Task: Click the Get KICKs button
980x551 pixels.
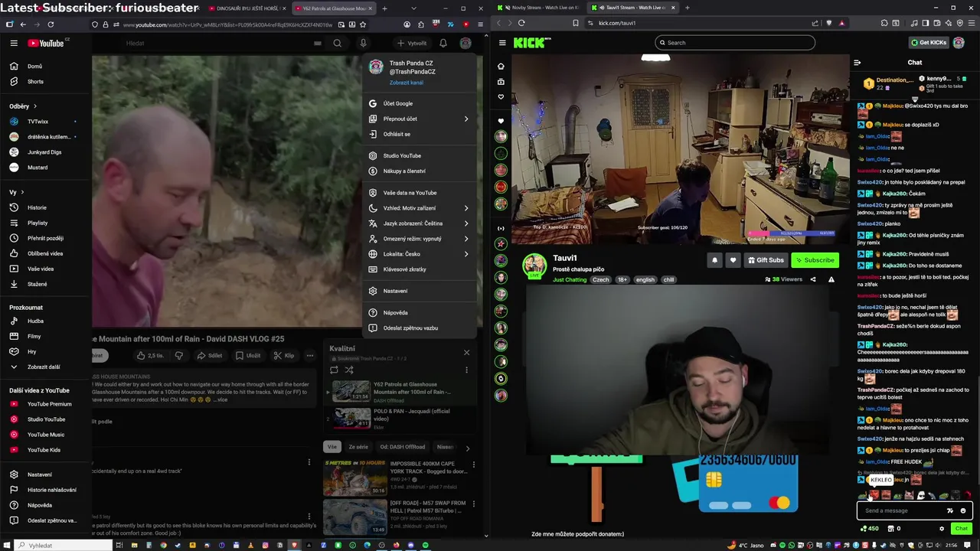Action: point(929,43)
